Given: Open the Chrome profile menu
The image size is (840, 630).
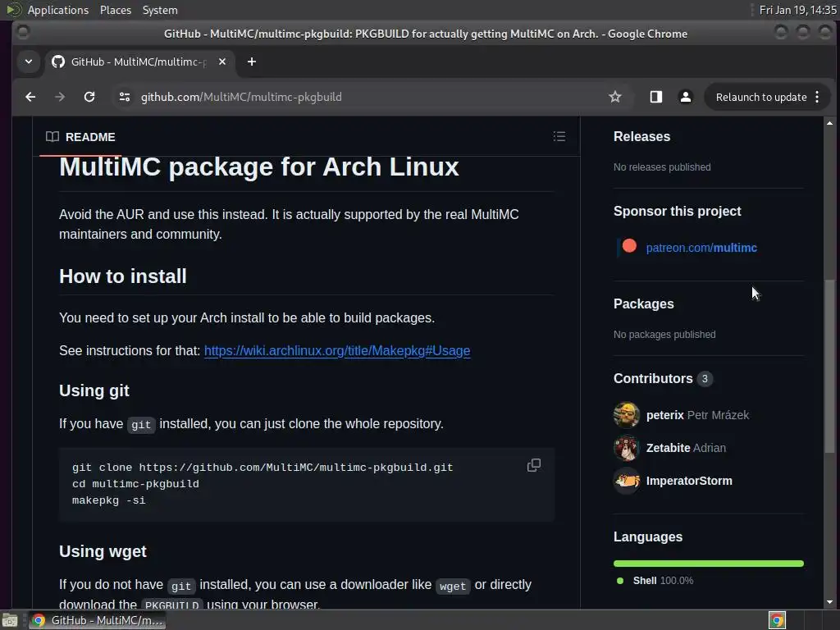Looking at the screenshot, I should (685, 97).
